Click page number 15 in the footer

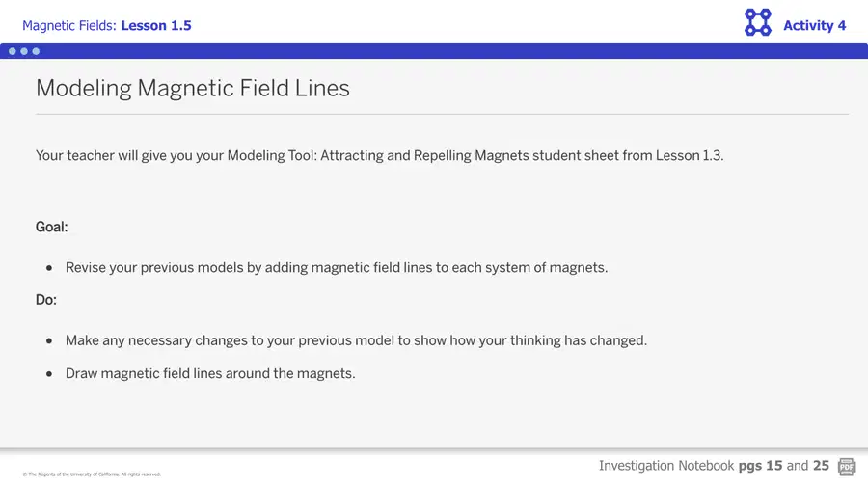(x=773, y=466)
